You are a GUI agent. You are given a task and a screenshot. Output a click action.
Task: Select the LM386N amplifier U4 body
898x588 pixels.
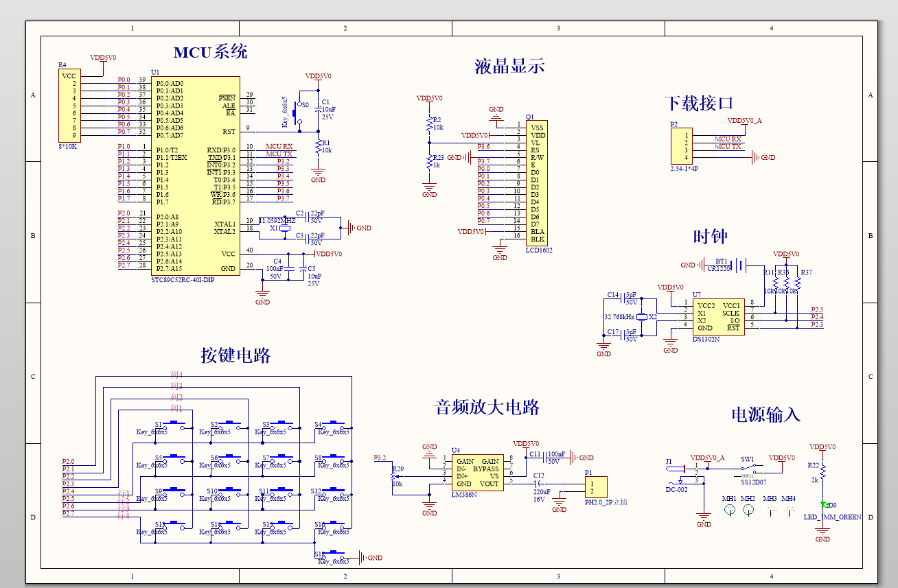tap(479, 472)
